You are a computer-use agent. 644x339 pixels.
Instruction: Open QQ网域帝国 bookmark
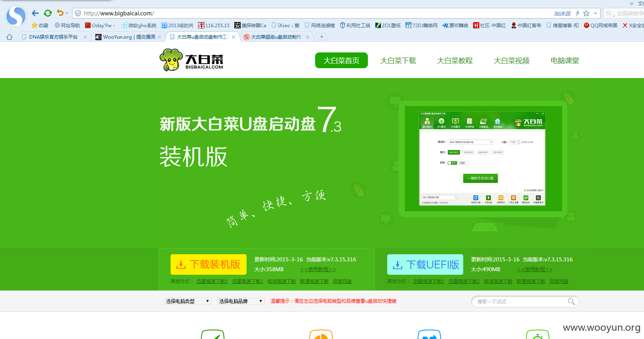pyautogui.click(x=600, y=25)
